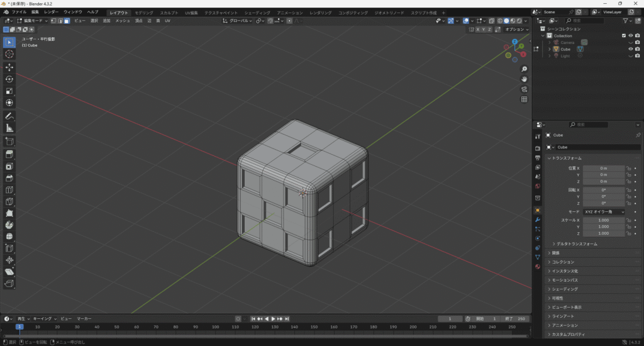Switch to rendered viewport shading

[x=519, y=21]
